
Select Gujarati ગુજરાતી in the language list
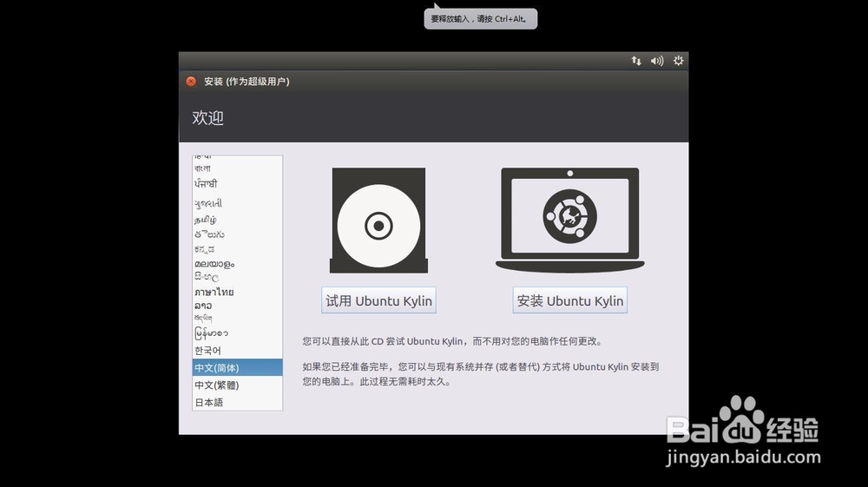(238, 203)
